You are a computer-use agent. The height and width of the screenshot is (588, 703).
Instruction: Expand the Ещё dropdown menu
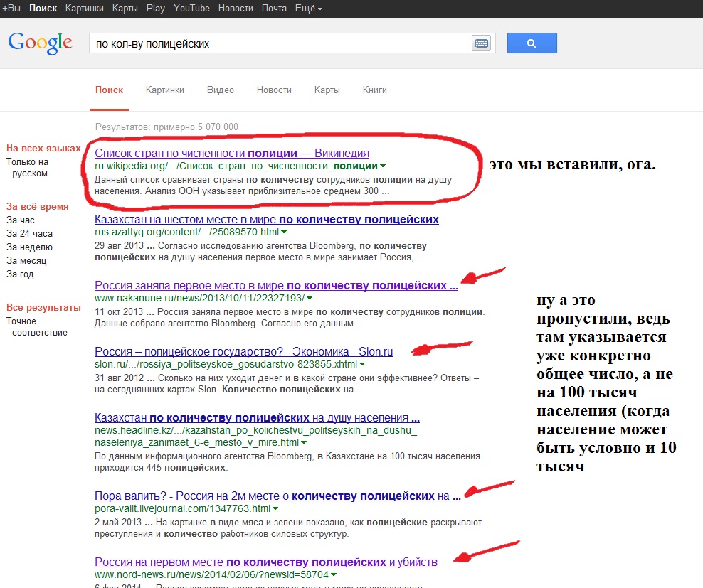click(x=309, y=8)
